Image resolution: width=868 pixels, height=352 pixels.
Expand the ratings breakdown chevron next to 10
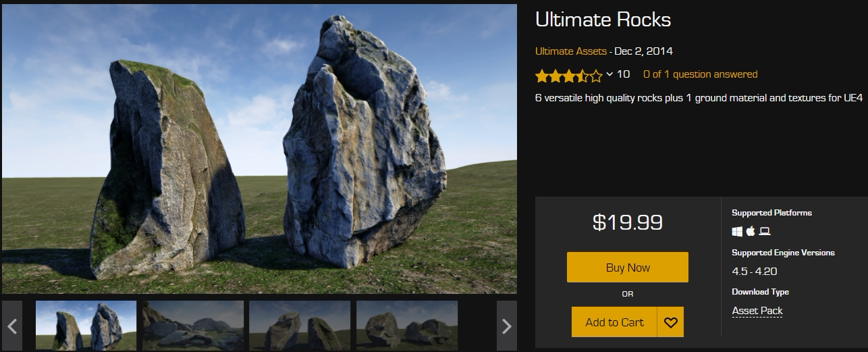pyautogui.click(x=609, y=74)
